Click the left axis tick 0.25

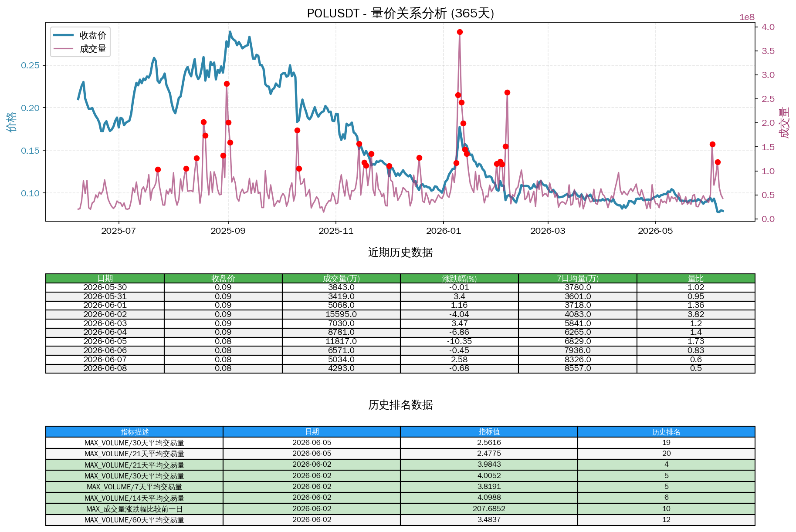(x=30, y=65)
